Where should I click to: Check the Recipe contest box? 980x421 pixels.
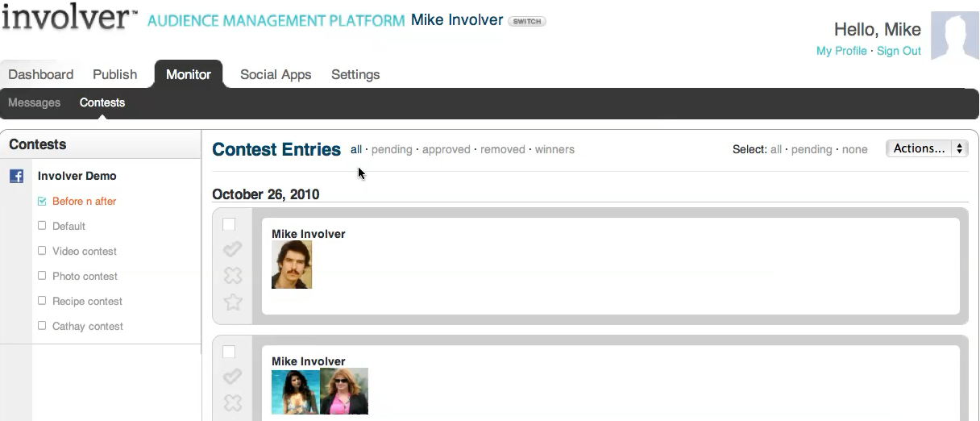(x=43, y=301)
